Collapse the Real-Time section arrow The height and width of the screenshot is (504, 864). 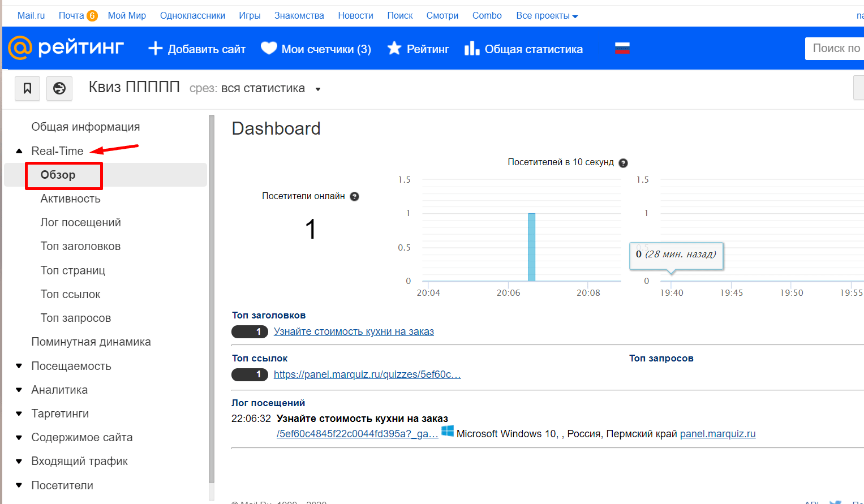[19, 151]
